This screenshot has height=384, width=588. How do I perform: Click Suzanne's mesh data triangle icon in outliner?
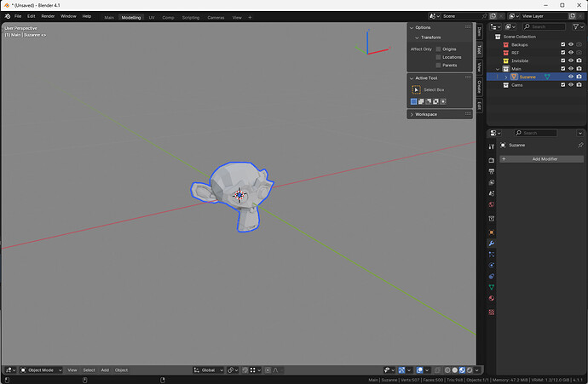(547, 77)
